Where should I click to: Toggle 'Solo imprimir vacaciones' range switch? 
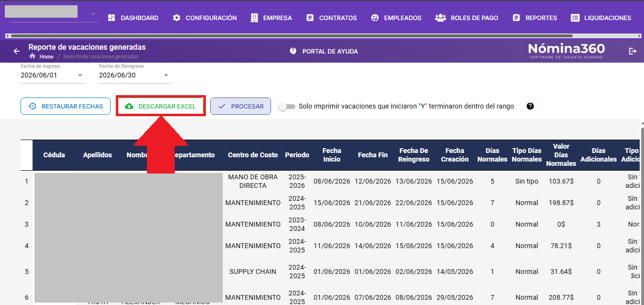click(287, 106)
